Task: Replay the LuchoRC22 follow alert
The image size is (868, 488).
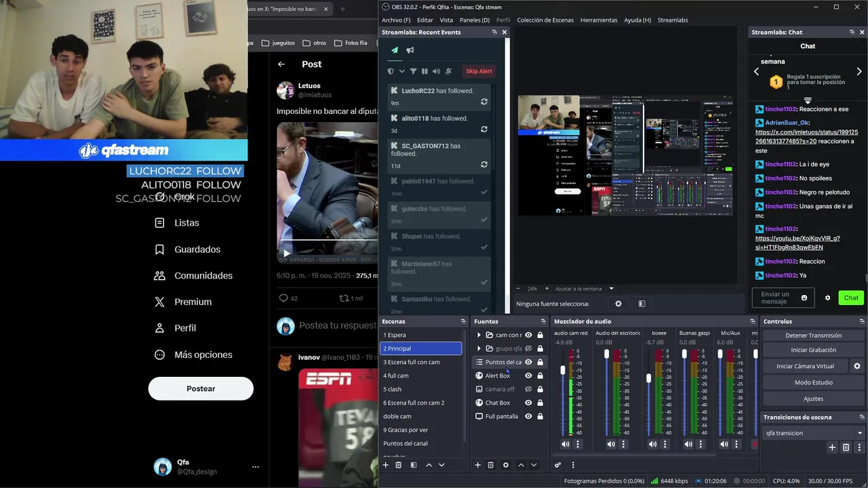Action: coord(484,102)
